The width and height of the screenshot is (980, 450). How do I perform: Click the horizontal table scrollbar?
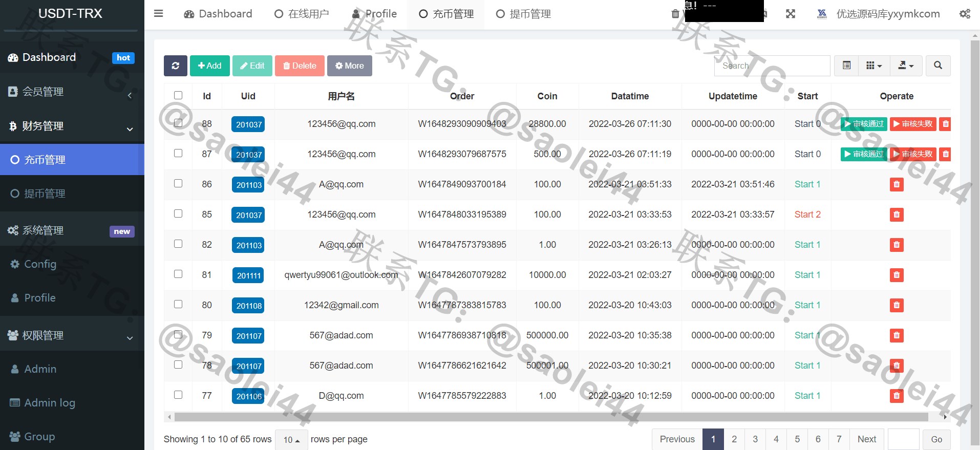pyautogui.click(x=551, y=417)
